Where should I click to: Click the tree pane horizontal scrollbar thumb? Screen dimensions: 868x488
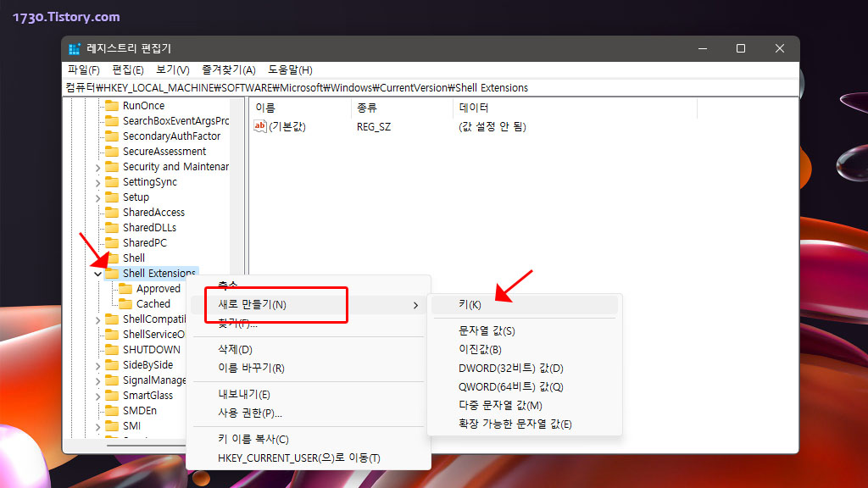pyautogui.click(x=146, y=445)
